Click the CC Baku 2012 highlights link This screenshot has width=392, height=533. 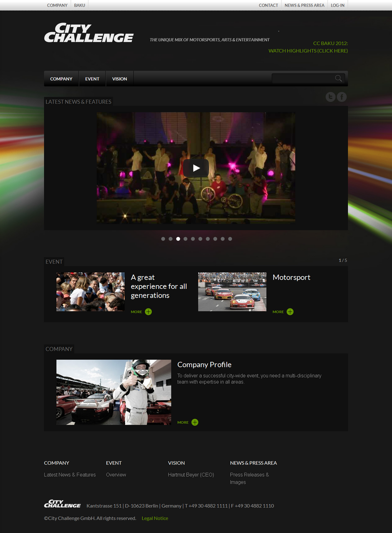[308, 47]
